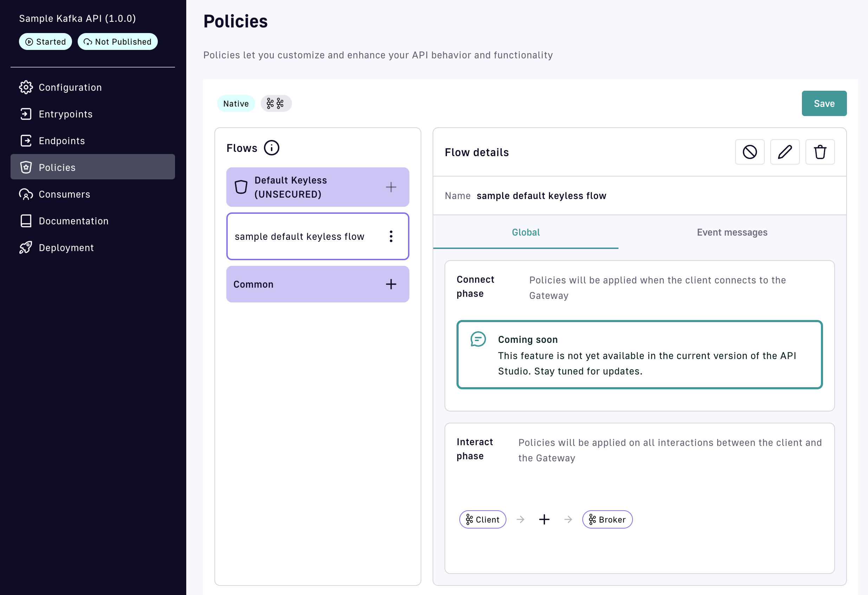Open Configuration in the sidebar

tap(70, 88)
